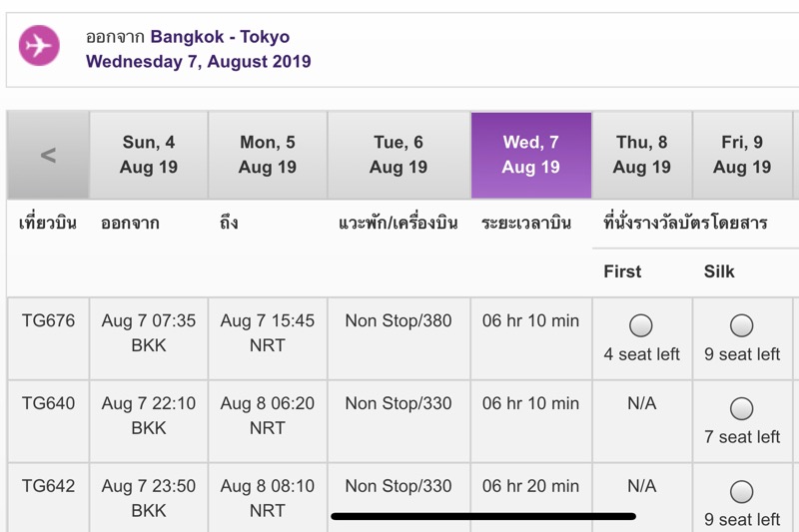Click the First column header
799x532 pixels.
[622, 271]
